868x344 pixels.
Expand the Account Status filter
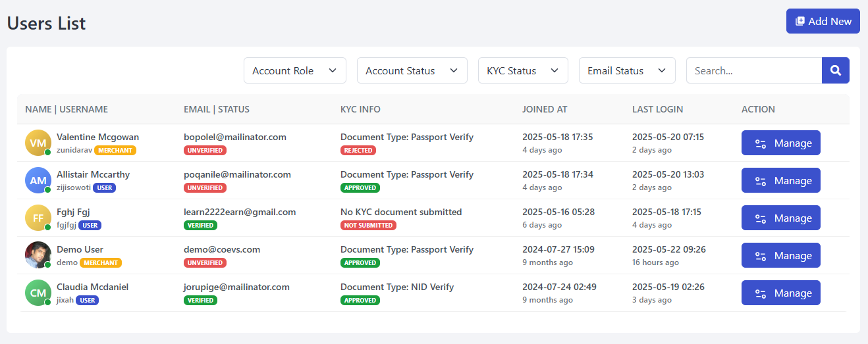coord(412,70)
